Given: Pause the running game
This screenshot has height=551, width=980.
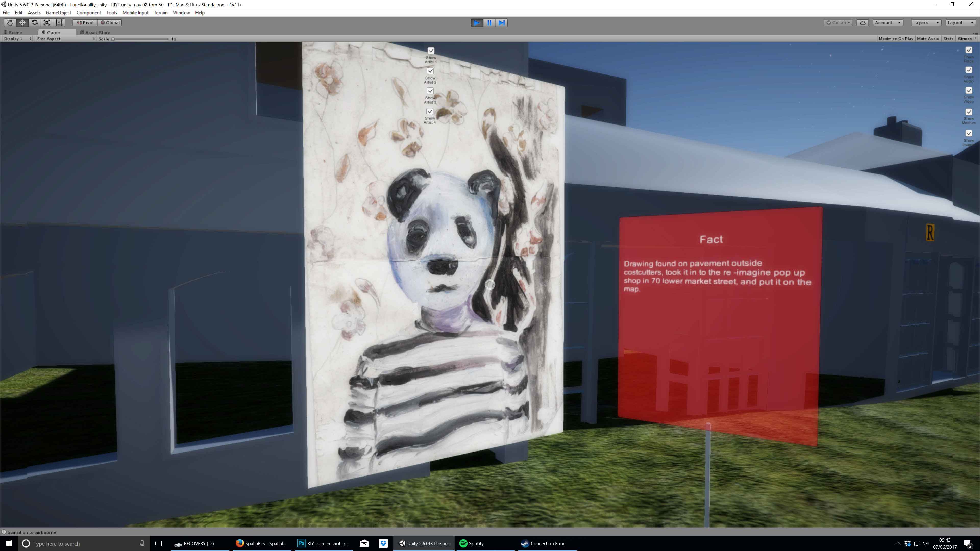Looking at the screenshot, I should (489, 23).
